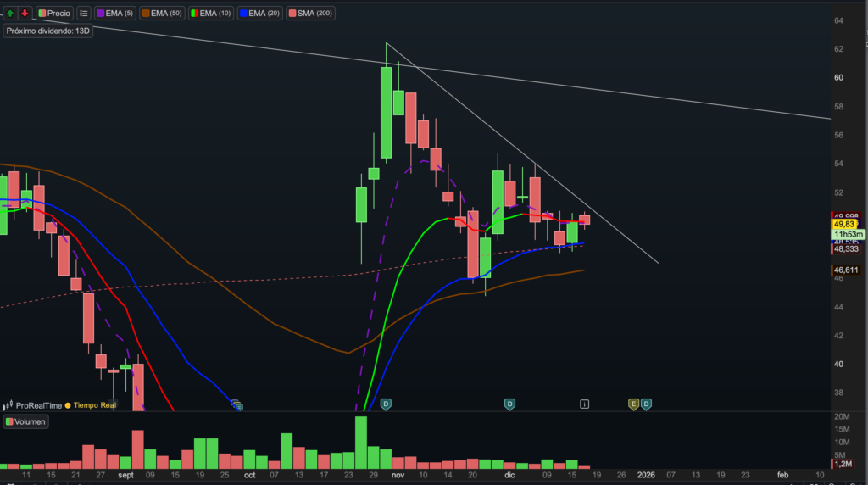Click the square info marker on timeline

pos(584,404)
